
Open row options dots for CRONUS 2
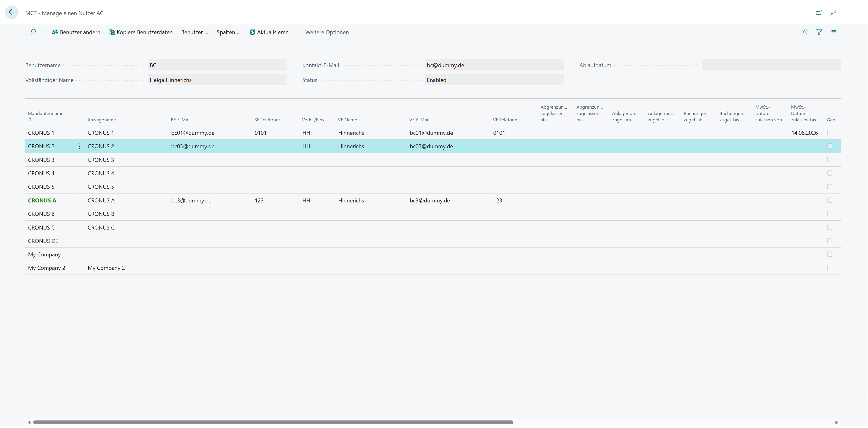click(x=79, y=146)
